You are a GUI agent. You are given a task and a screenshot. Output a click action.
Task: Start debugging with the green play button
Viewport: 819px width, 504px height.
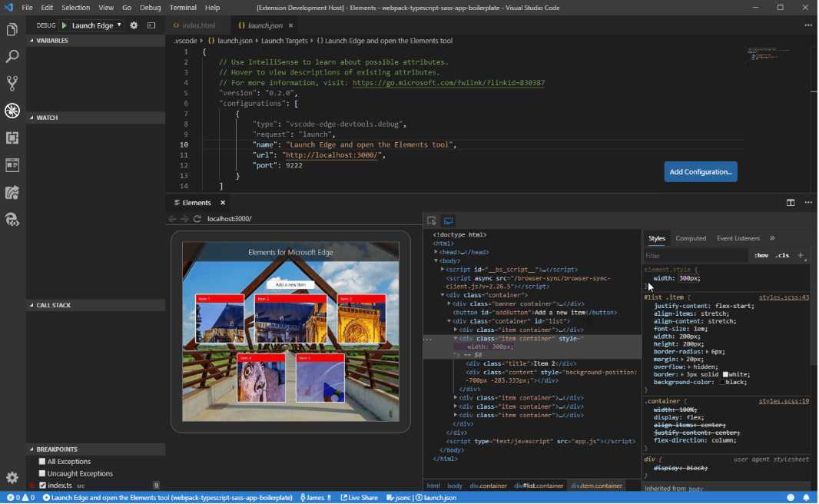pyautogui.click(x=65, y=25)
